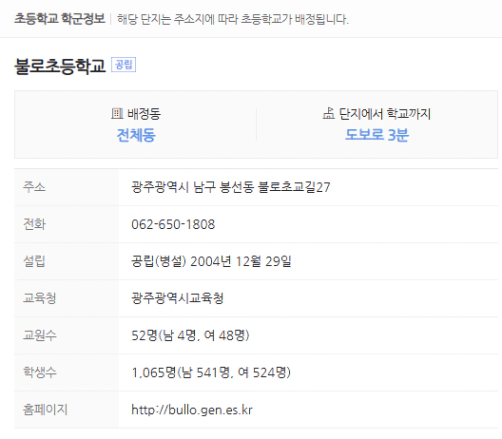Click the 학생수 row label

(39, 372)
